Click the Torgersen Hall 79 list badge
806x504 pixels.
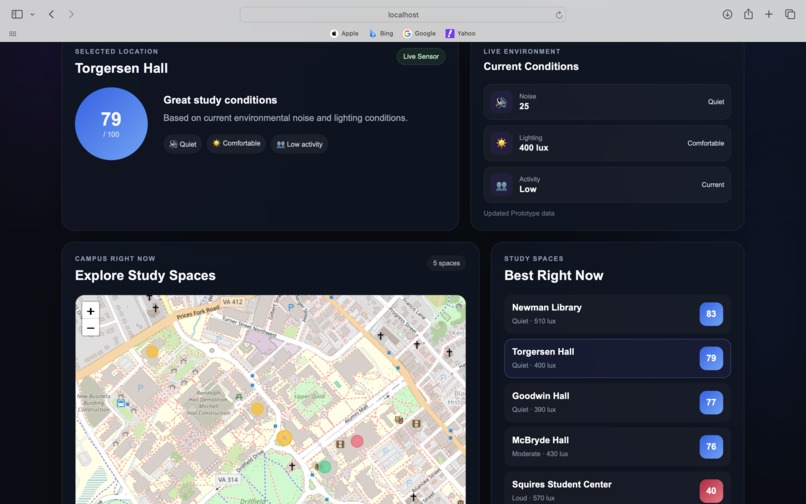click(x=711, y=358)
